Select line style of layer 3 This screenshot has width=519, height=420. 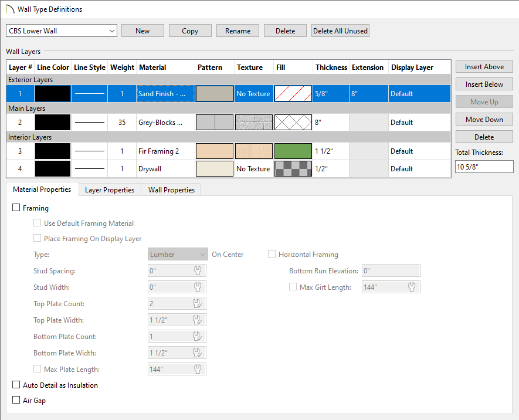pos(89,151)
